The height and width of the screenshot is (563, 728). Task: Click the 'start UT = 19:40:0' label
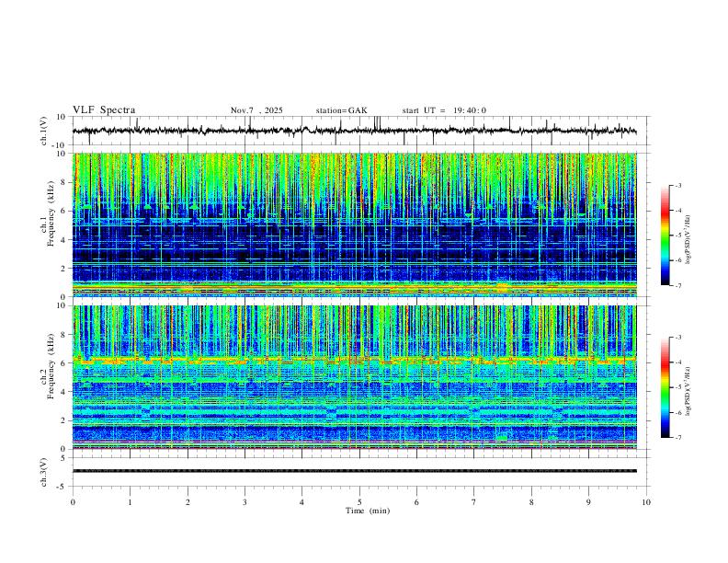coord(444,110)
